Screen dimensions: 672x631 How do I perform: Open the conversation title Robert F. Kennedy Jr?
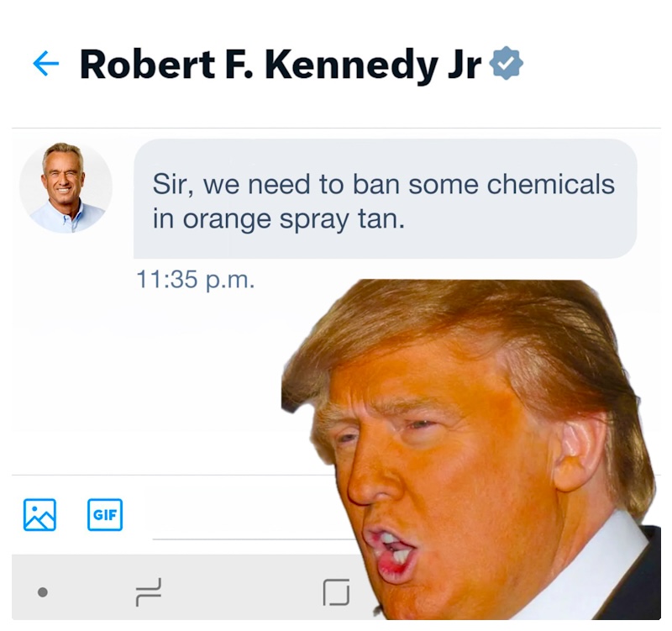tap(281, 66)
